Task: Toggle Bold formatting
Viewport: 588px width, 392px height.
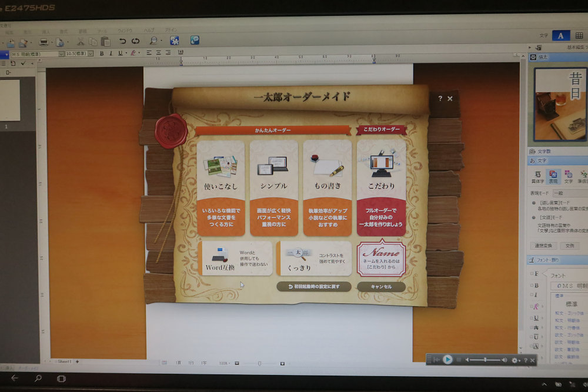Action: pyautogui.click(x=102, y=53)
